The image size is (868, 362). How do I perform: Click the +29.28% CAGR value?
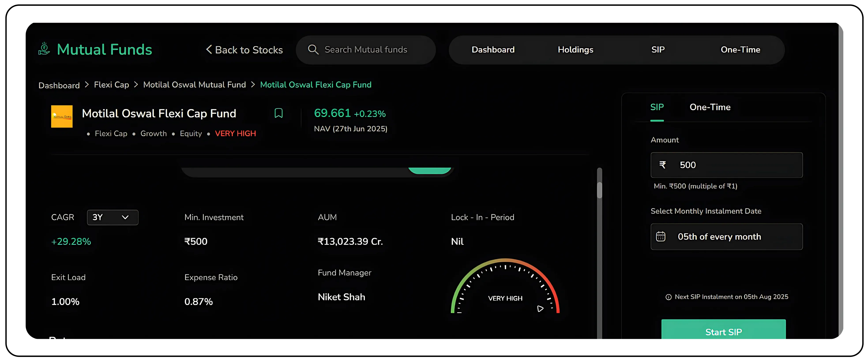[x=71, y=241]
